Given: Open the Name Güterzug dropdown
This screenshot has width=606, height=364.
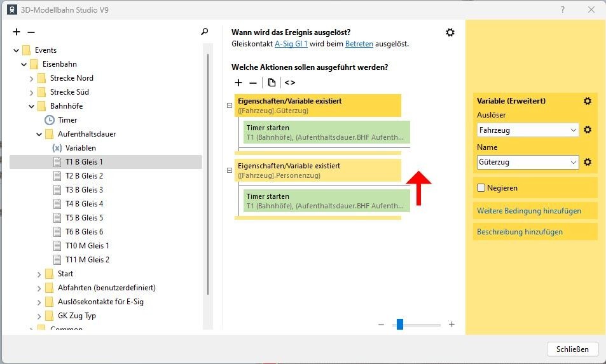Looking at the screenshot, I should pos(528,162).
